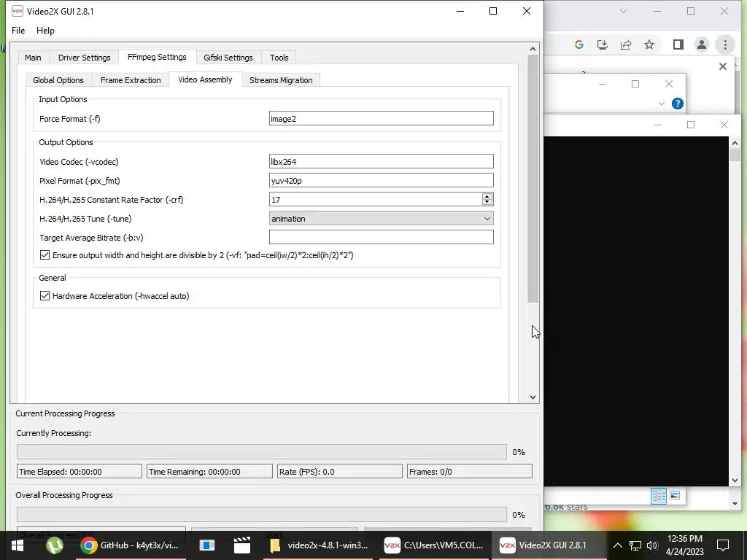The image size is (747, 560).
Task: Switch to the C:\Users\VM5 console taskbar item
Action: (x=434, y=545)
